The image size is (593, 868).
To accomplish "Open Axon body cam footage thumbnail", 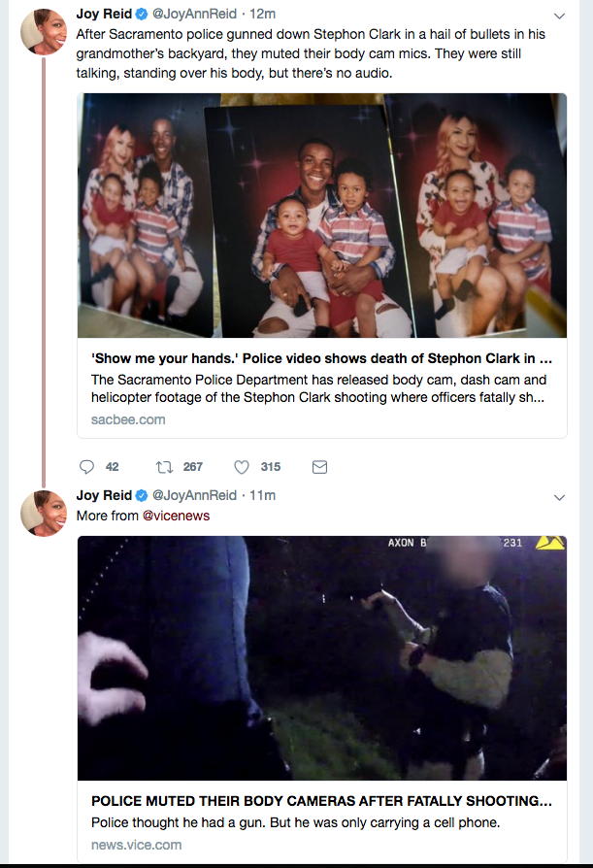I will 322,658.
